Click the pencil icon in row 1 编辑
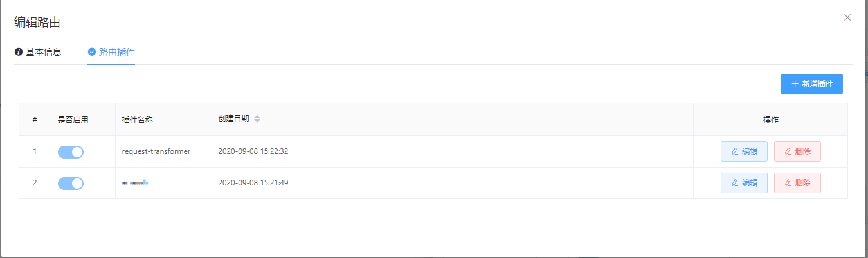The height and width of the screenshot is (258, 868). tap(735, 151)
